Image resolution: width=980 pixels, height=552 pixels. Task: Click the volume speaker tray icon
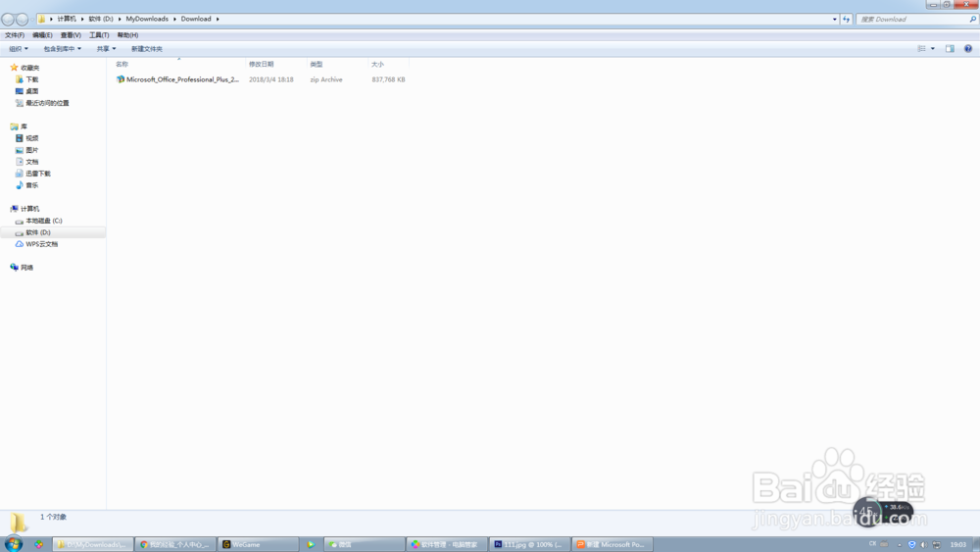point(924,544)
